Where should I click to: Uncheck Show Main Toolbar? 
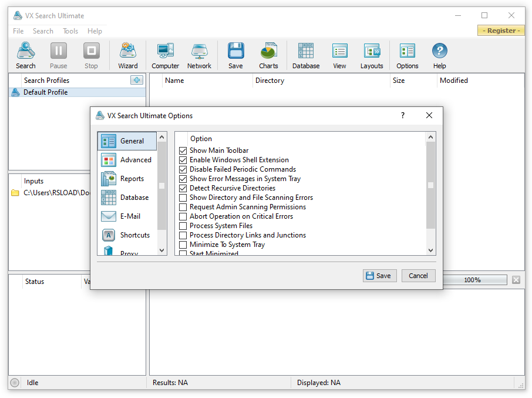tap(183, 150)
